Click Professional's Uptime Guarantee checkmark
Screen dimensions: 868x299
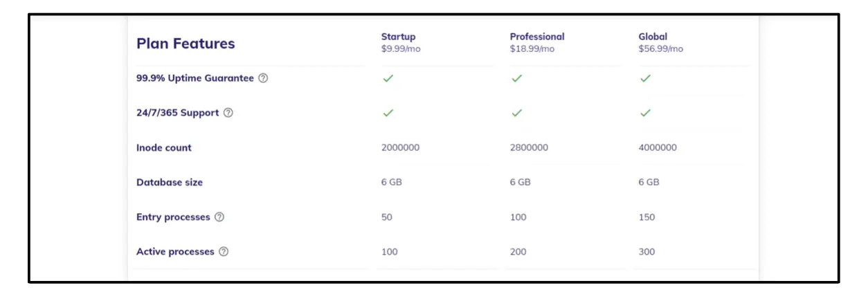516,78
